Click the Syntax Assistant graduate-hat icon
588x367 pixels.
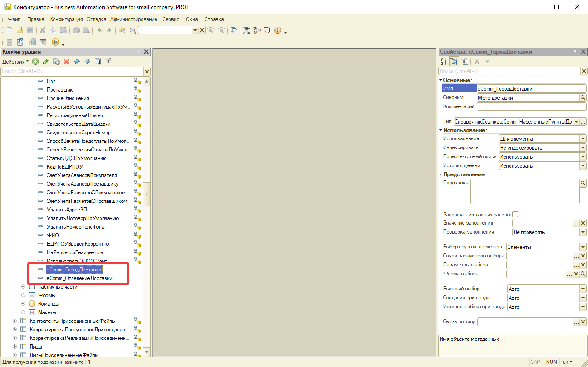pyautogui.click(x=247, y=30)
